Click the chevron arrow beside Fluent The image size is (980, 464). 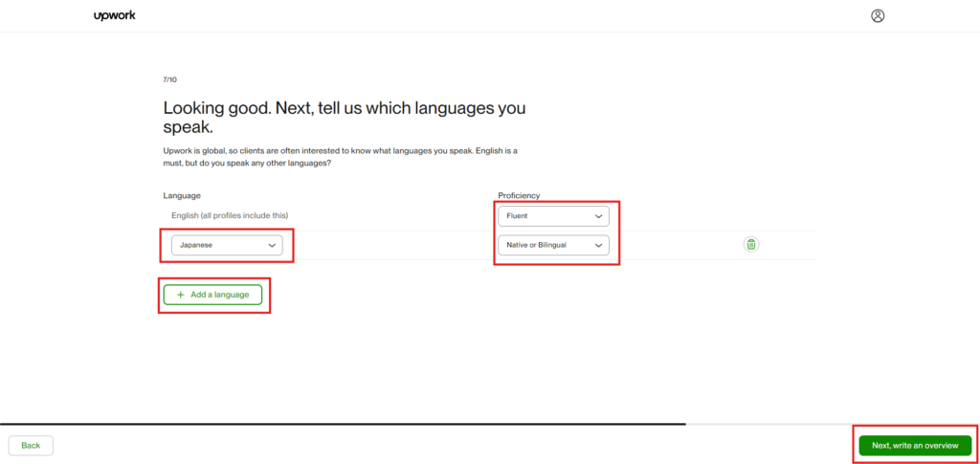coord(598,216)
